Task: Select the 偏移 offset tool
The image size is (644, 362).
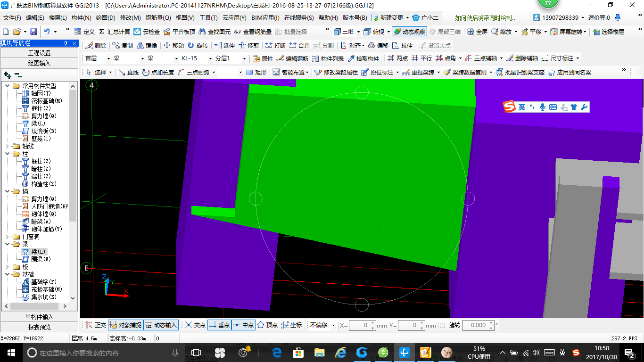Action: point(378,46)
